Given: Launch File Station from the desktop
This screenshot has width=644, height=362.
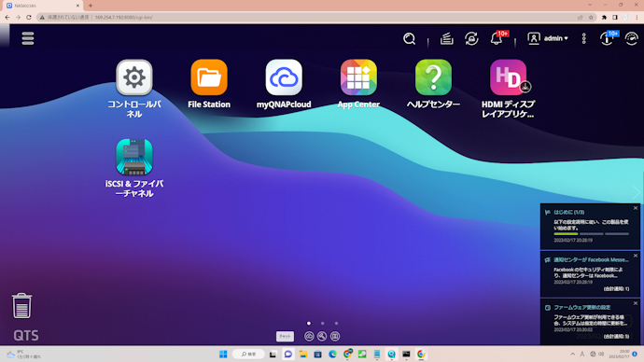Looking at the screenshot, I should point(209,77).
